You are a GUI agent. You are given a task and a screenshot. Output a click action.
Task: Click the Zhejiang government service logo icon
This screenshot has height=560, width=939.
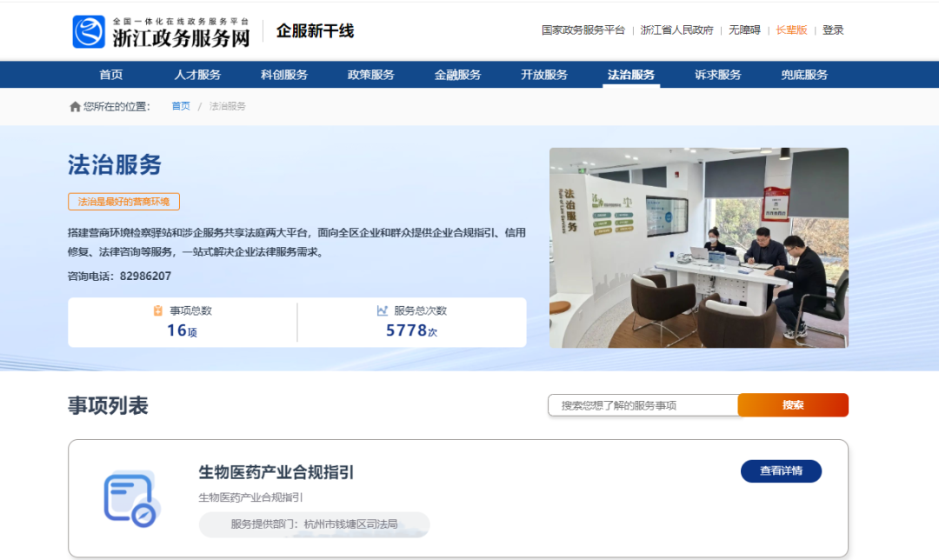pos(89,31)
